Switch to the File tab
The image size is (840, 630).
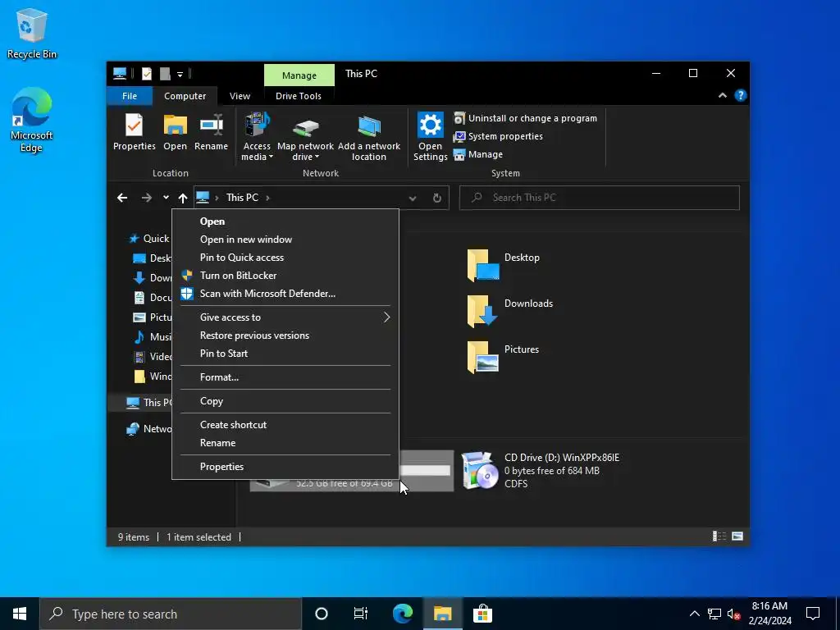(x=130, y=96)
